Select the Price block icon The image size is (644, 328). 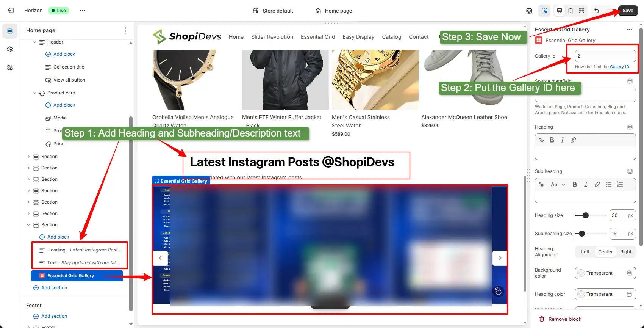point(48,144)
